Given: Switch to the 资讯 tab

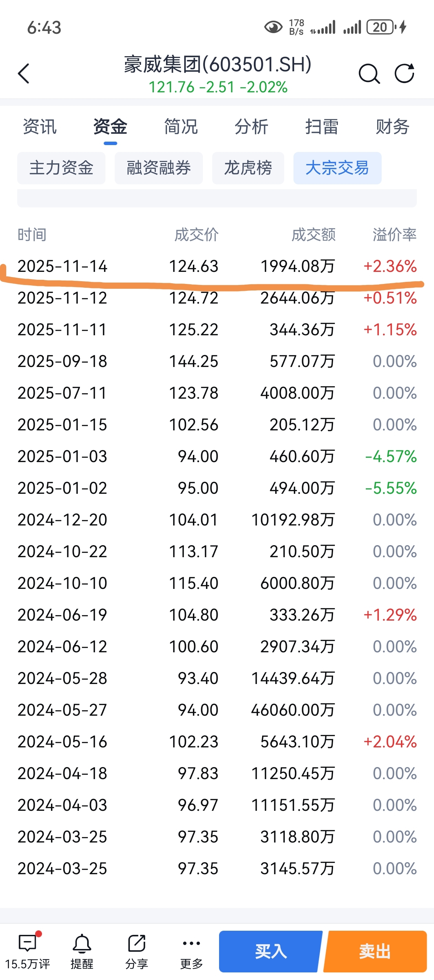Looking at the screenshot, I should tap(40, 126).
